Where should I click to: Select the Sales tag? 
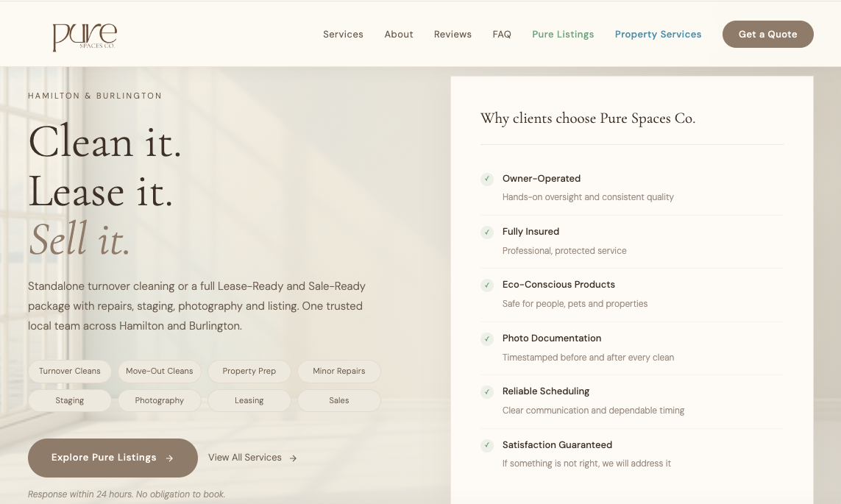(x=339, y=400)
